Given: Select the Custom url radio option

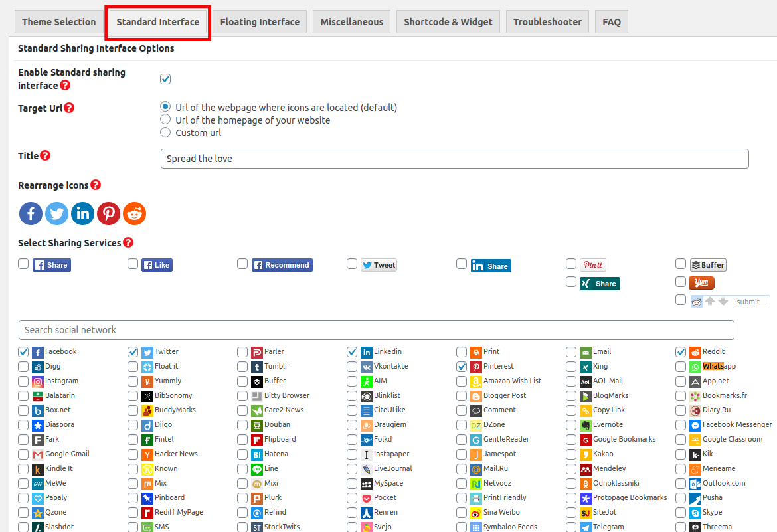Looking at the screenshot, I should [x=165, y=132].
